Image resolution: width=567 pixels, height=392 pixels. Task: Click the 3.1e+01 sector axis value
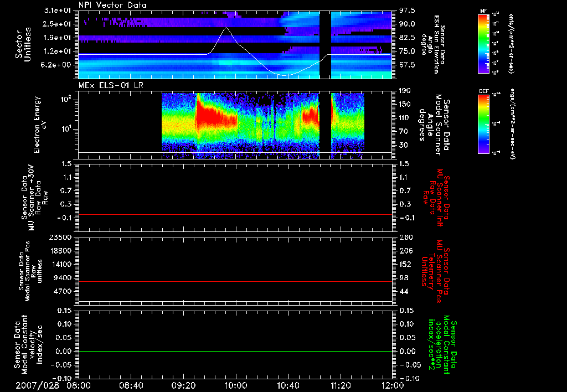(x=57, y=11)
